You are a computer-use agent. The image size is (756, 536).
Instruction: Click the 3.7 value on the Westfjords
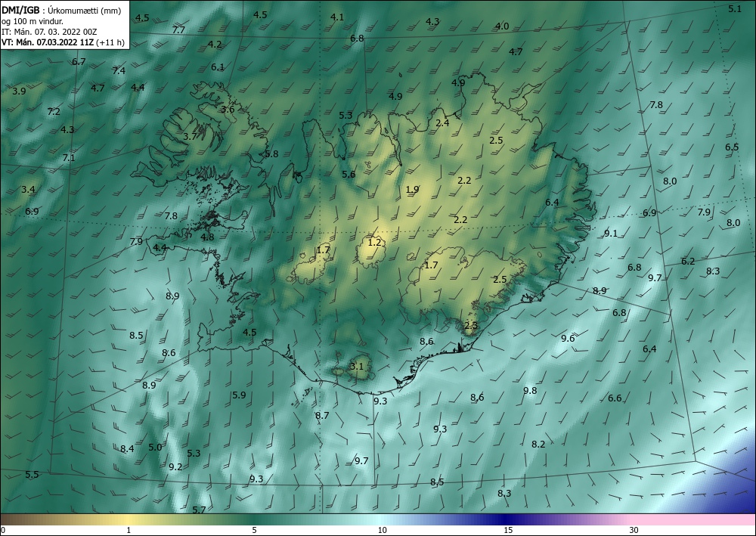(191, 136)
